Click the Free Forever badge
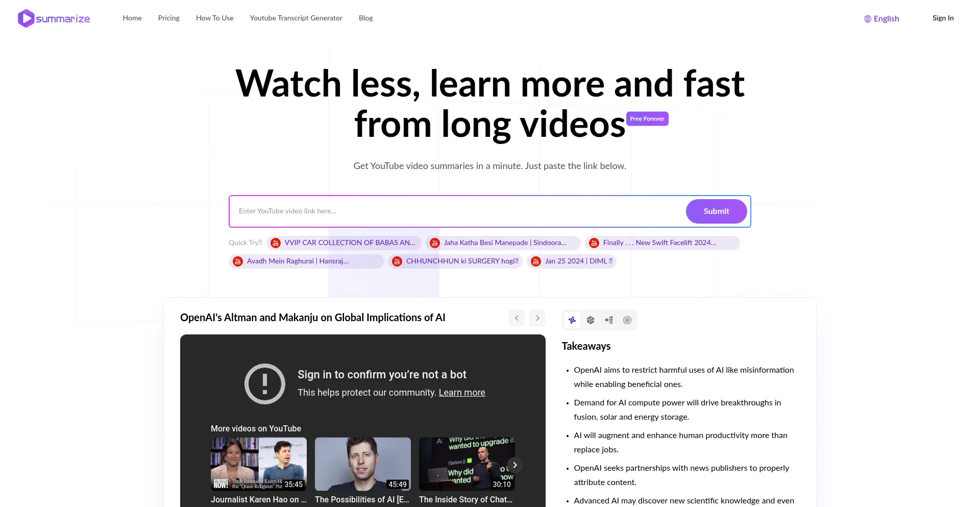 [647, 119]
